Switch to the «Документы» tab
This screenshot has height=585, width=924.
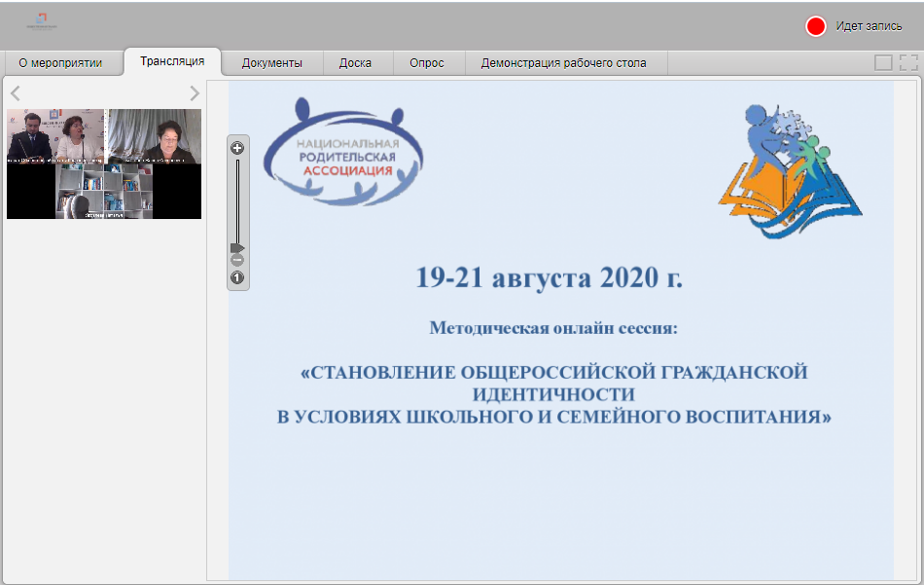(271, 63)
